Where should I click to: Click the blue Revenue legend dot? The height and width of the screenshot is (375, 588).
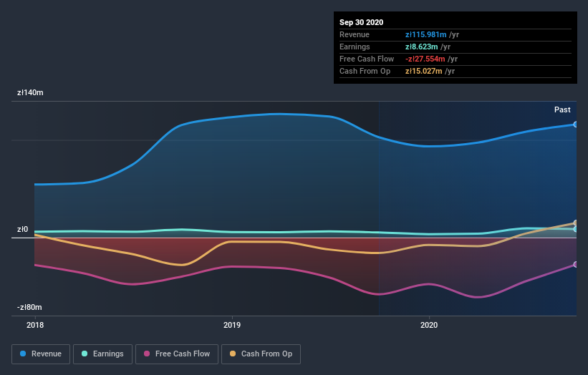click(23, 354)
